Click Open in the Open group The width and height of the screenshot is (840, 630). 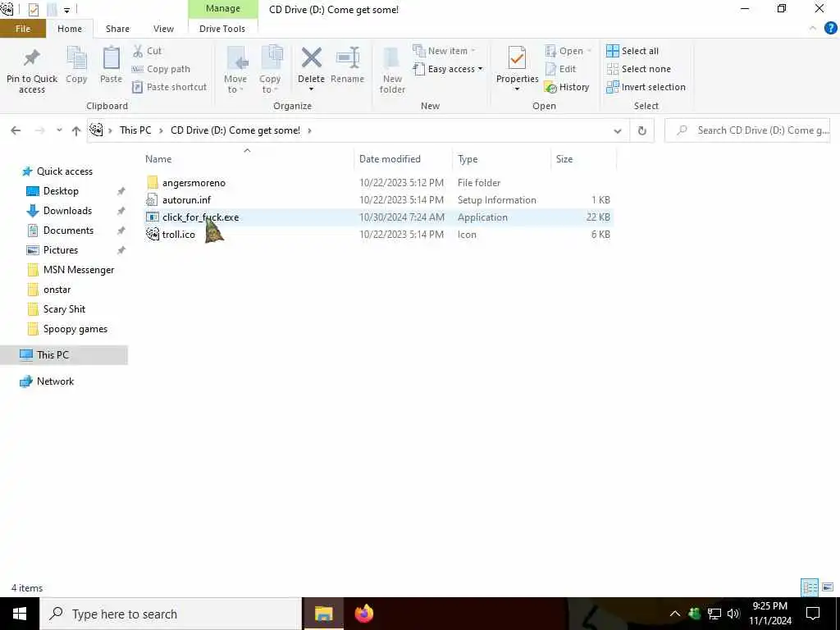(x=568, y=51)
